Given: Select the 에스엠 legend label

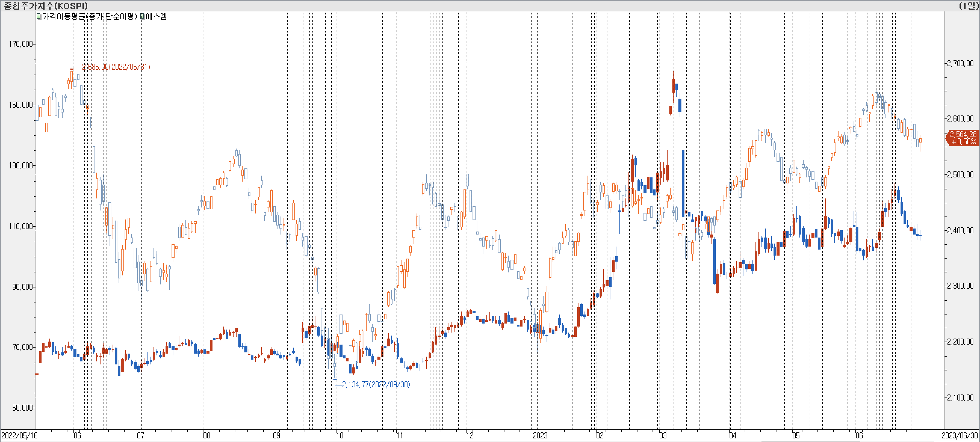Looking at the screenshot, I should click(x=156, y=16).
